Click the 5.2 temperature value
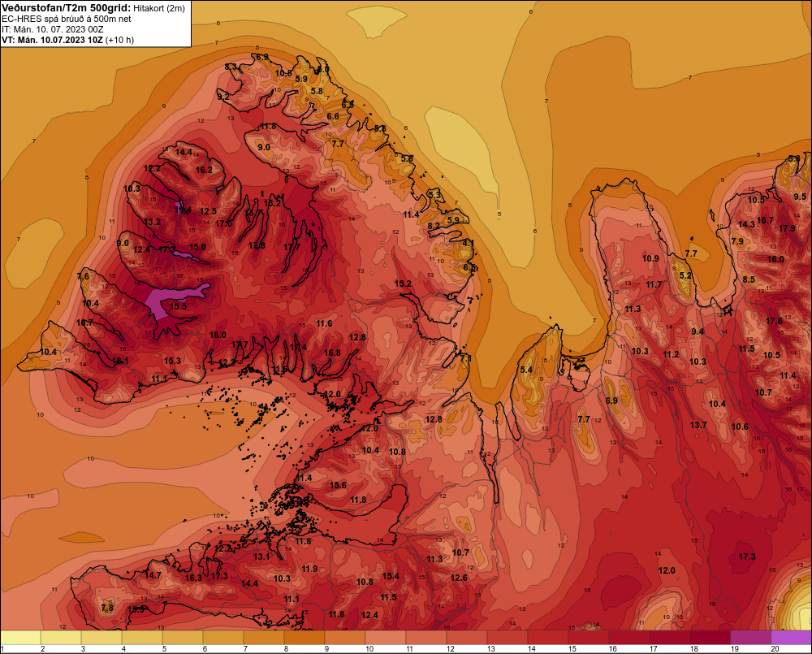Viewport: 812px width, 654px height. pos(685,275)
